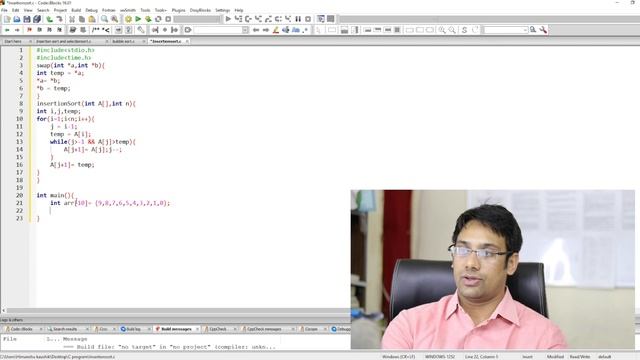Click the 'while(j>-1 && A[j]>temp){' line
Image resolution: width=640 pixels, height=360 pixels.
(93, 142)
